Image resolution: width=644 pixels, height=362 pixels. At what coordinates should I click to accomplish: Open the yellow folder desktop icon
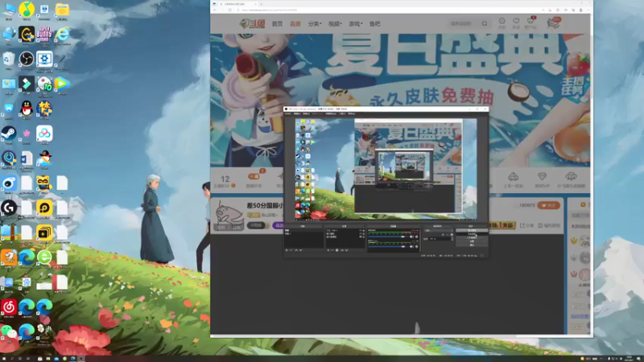62,10
